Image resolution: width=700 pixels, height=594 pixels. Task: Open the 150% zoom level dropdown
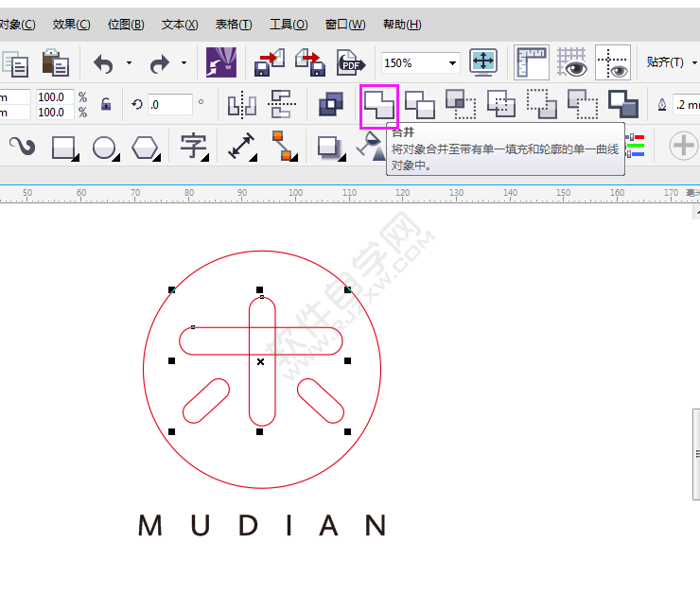click(x=453, y=63)
